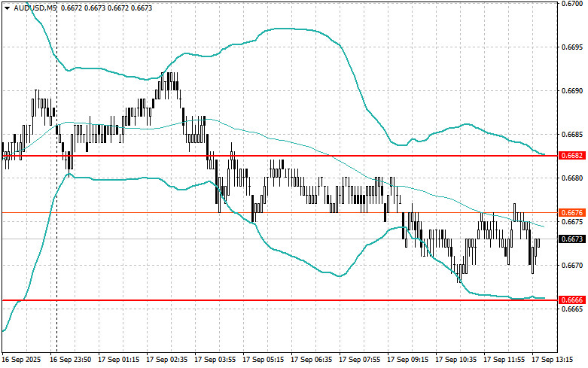Image resolution: width=588 pixels, height=368 pixels.
Task: Click the 17 Sep 02:35 time label
Action: pos(167,360)
